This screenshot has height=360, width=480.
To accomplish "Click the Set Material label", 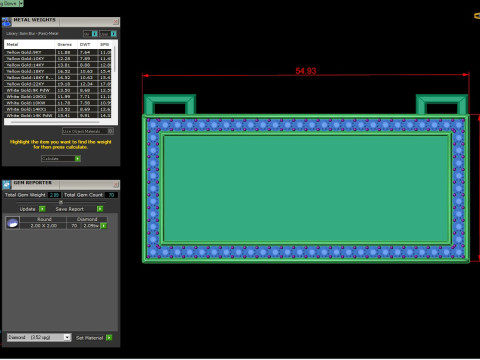I will [x=89, y=338].
